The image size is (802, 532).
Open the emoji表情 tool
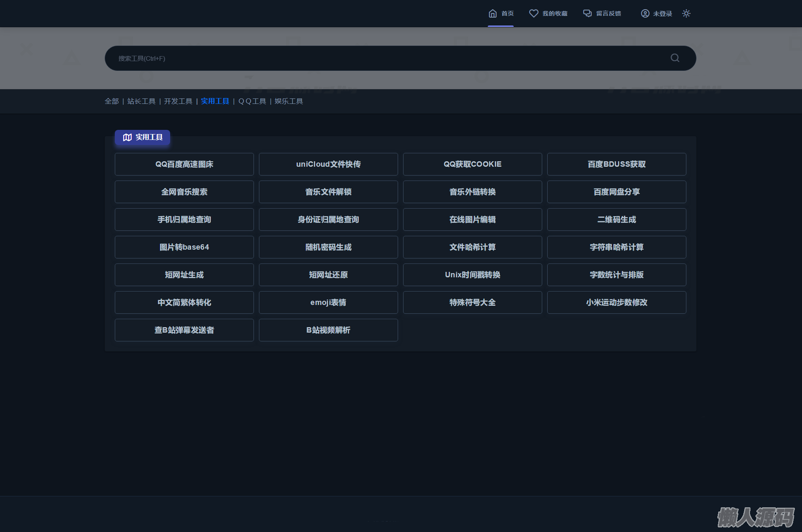coord(328,302)
